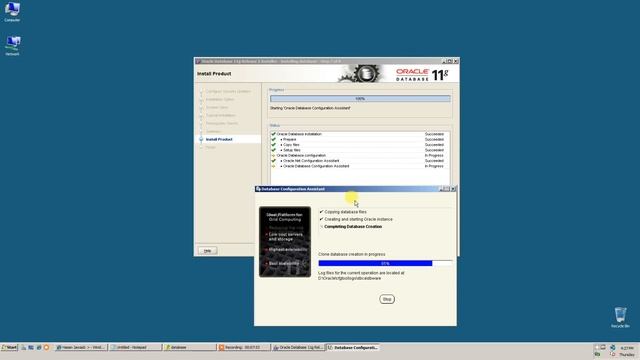
Task: Open the Computer desktop icon
Action: click(x=12, y=12)
